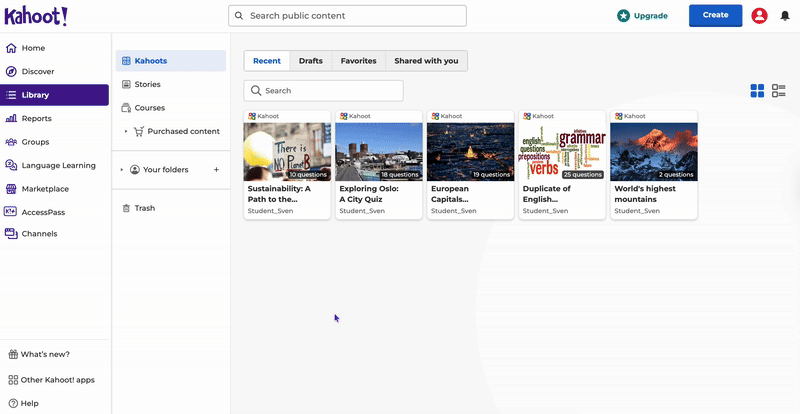Go to Reports in the sidebar
Viewport: 800px width, 414px height.
tap(37, 119)
